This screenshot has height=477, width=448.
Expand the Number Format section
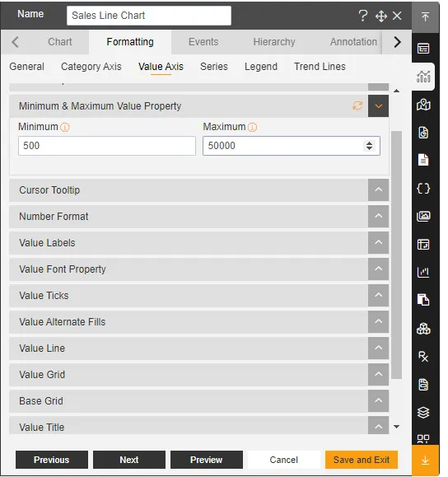378,217
